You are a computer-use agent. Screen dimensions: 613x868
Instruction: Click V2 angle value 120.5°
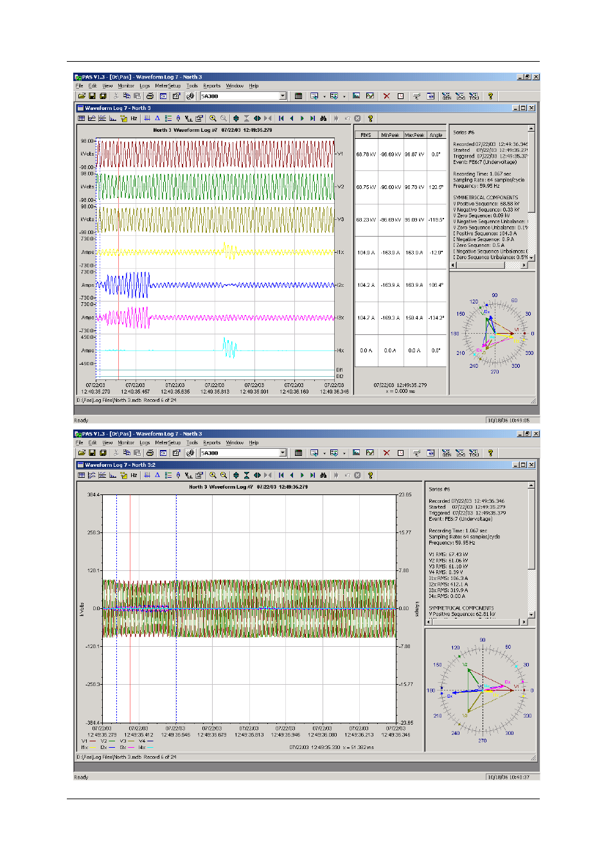(x=436, y=187)
